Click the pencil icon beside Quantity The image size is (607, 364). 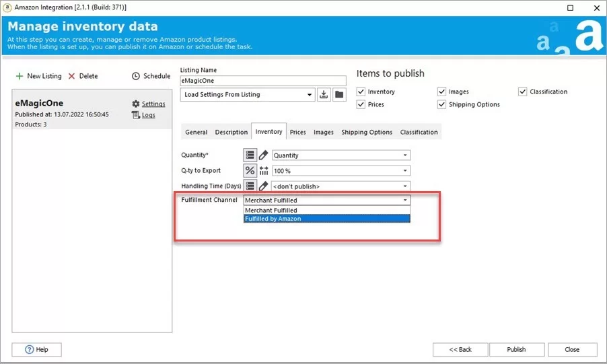pyautogui.click(x=263, y=155)
